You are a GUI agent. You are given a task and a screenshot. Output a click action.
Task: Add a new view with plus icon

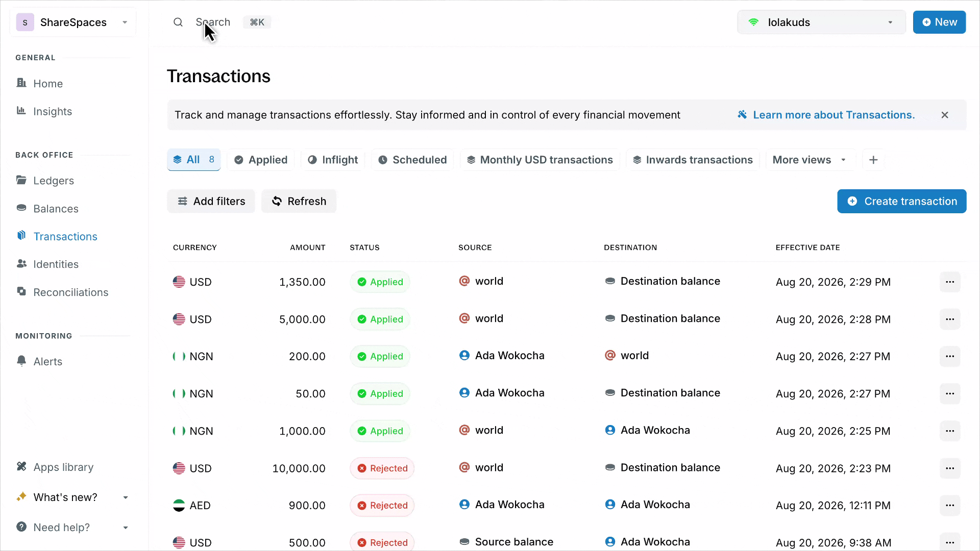pos(873,160)
